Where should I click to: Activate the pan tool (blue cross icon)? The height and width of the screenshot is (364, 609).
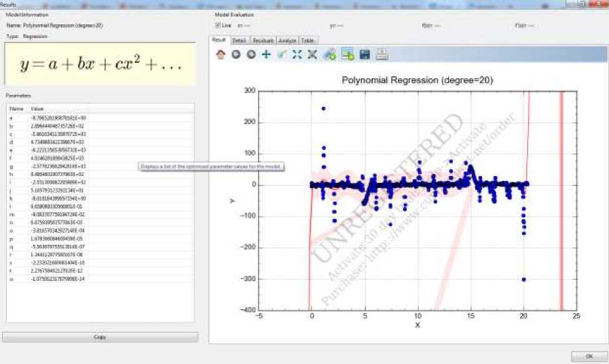click(266, 55)
